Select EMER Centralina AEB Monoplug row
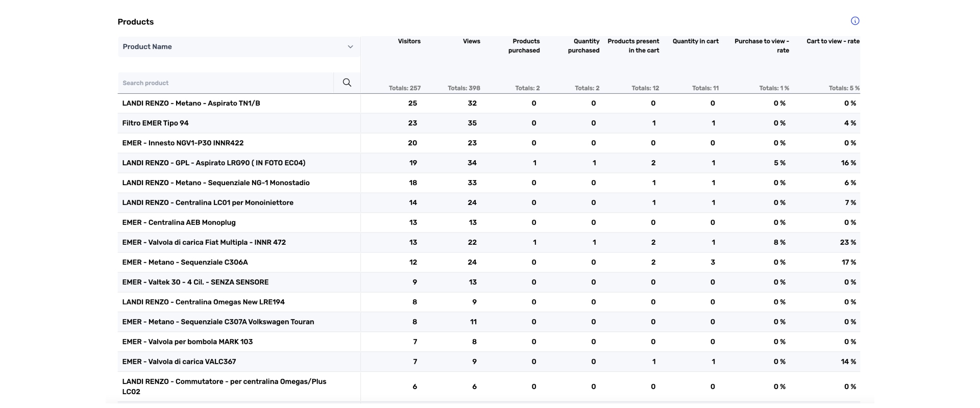Viewport: 980px width, 408px height. (179, 223)
